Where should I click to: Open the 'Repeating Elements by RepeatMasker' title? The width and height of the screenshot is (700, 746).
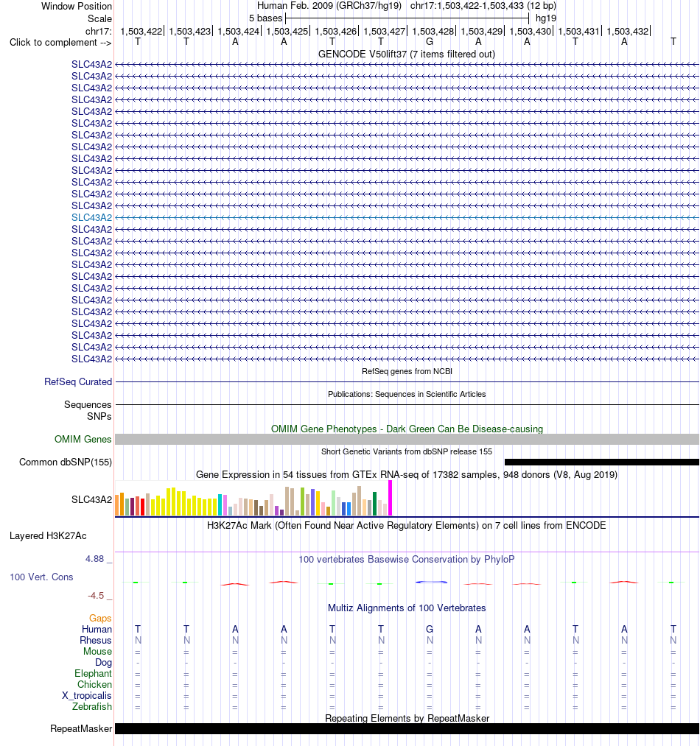pos(407,718)
